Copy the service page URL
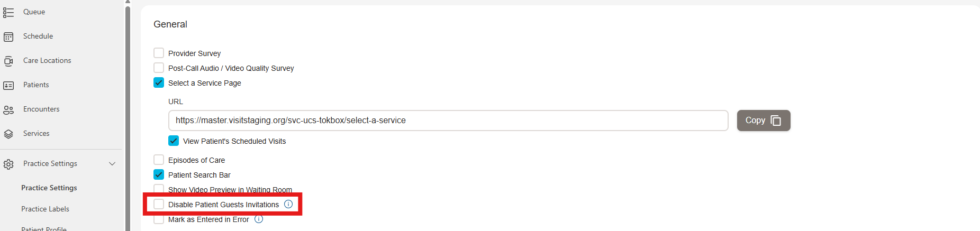Image resolution: width=980 pixels, height=231 pixels. click(x=764, y=121)
